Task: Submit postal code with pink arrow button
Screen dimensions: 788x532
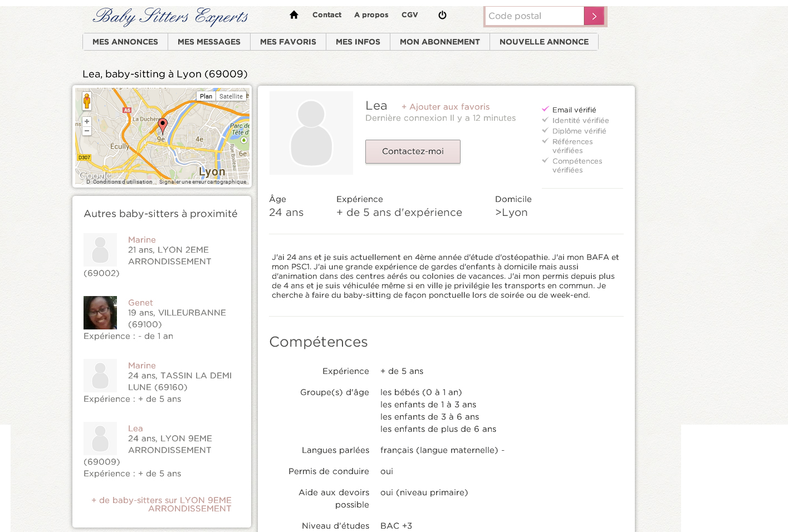Action: pyautogui.click(x=594, y=16)
